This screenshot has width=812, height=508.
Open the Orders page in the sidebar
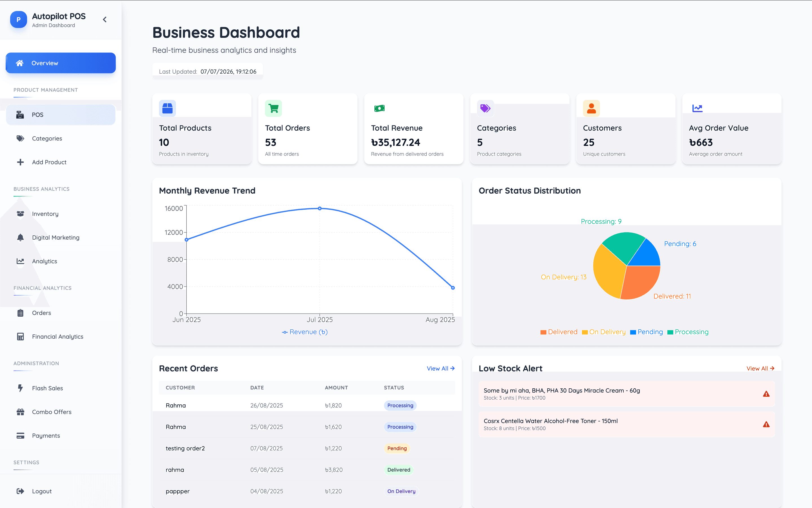pos(61,313)
